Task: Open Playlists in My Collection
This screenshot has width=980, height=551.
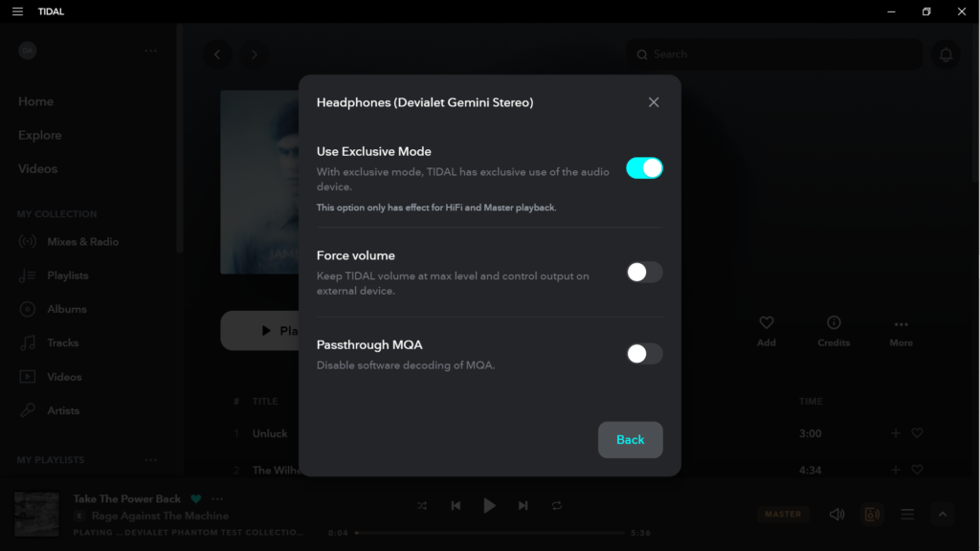Action: (54, 275)
